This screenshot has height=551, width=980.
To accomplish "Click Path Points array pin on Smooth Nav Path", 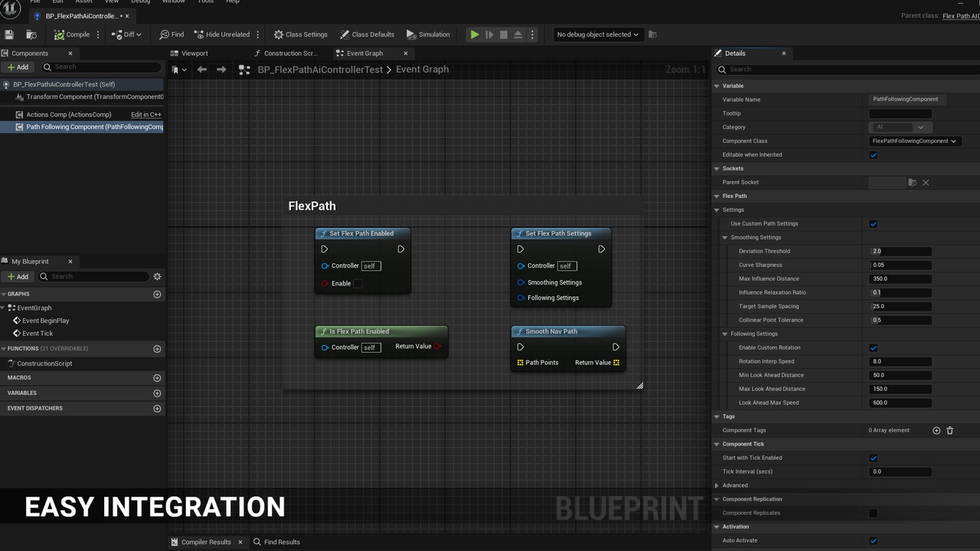I will pyautogui.click(x=521, y=363).
